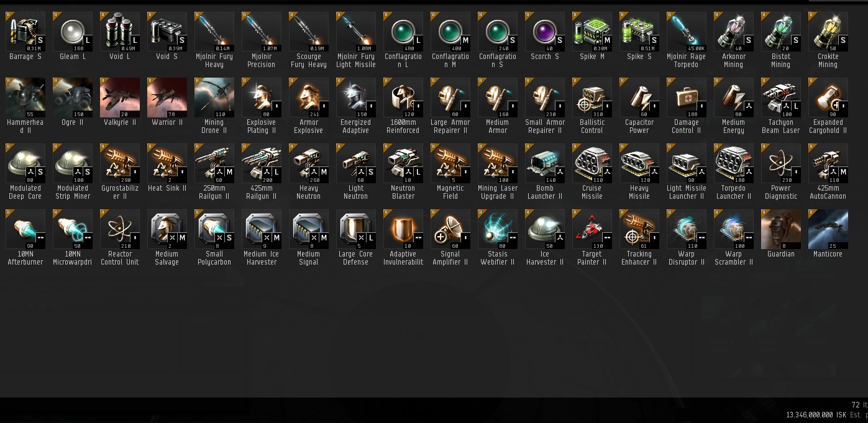Click the Medium Energy module icon
Viewport: 868px width, 423px height.
tap(734, 98)
